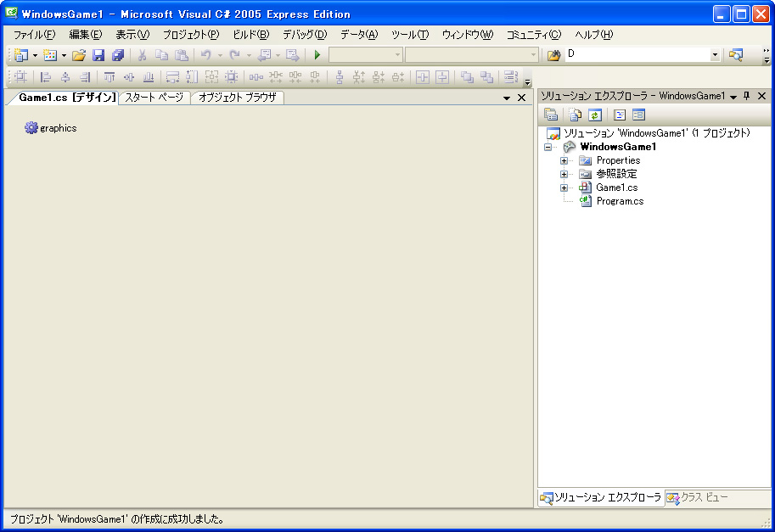This screenshot has width=775, height=532.
Task: Toggle the auto-hide pin on Solution Explorer
Action: 747,97
